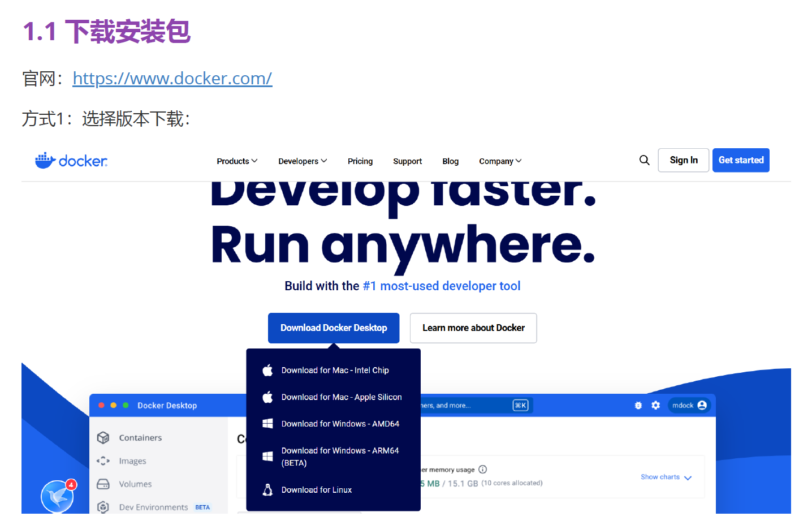Click the #1 most-used developer tool link
The height and width of the screenshot is (525, 812).
tap(442, 286)
